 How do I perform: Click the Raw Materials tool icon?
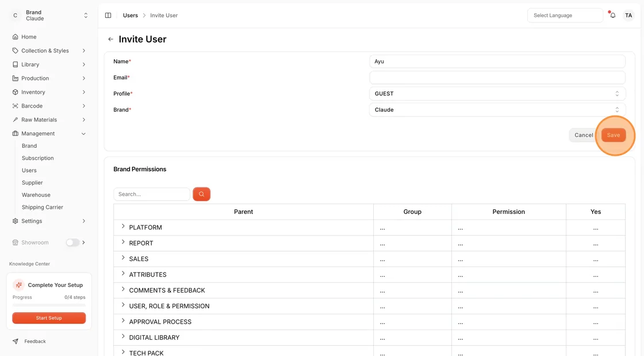point(15,120)
